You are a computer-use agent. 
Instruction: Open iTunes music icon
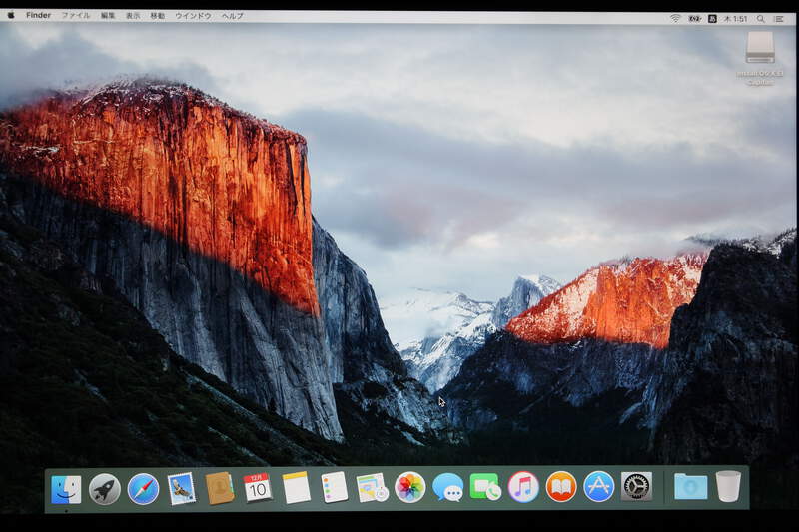coord(523,487)
